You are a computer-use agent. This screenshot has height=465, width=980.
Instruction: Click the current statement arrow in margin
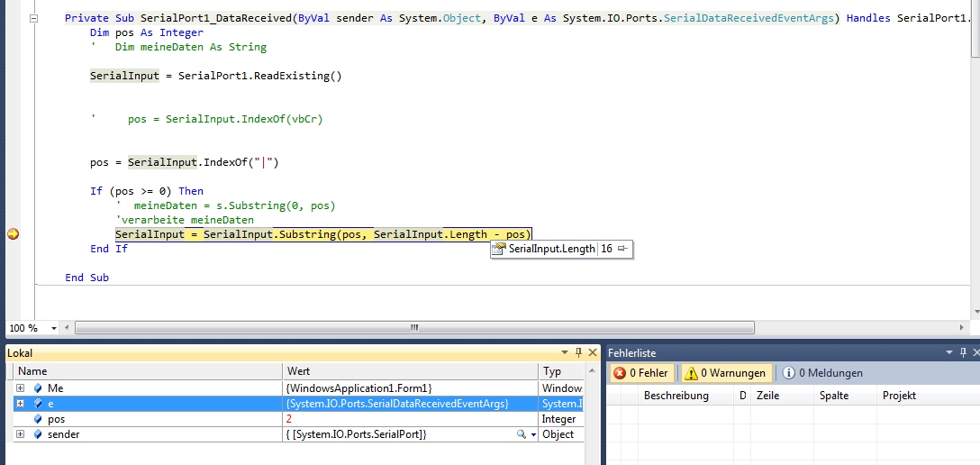click(x=13, y=234)
